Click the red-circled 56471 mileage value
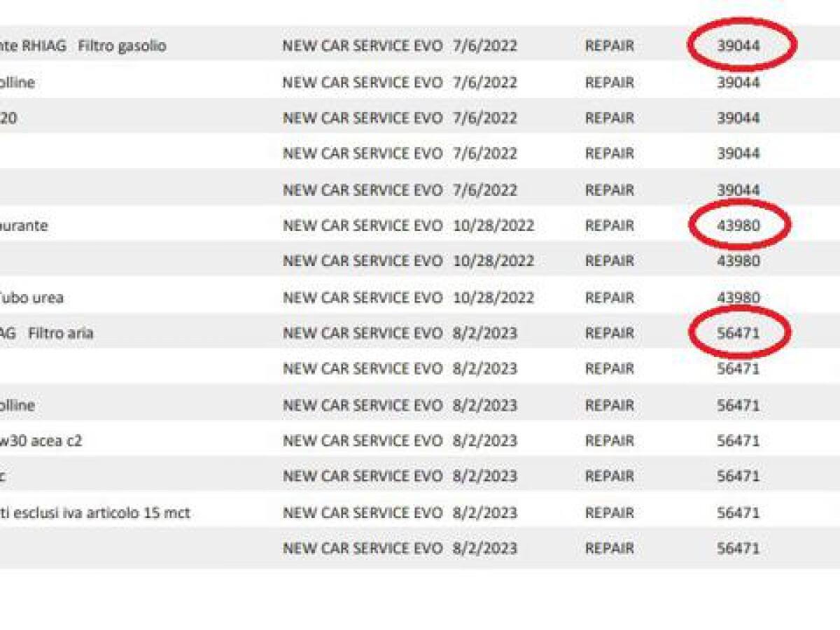 click(738, 333)
